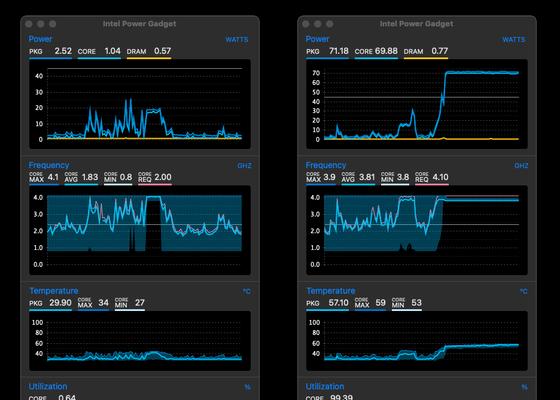
Task: Click the Temperature heading above PKG 29.90
Action: [x=54, y=291]
